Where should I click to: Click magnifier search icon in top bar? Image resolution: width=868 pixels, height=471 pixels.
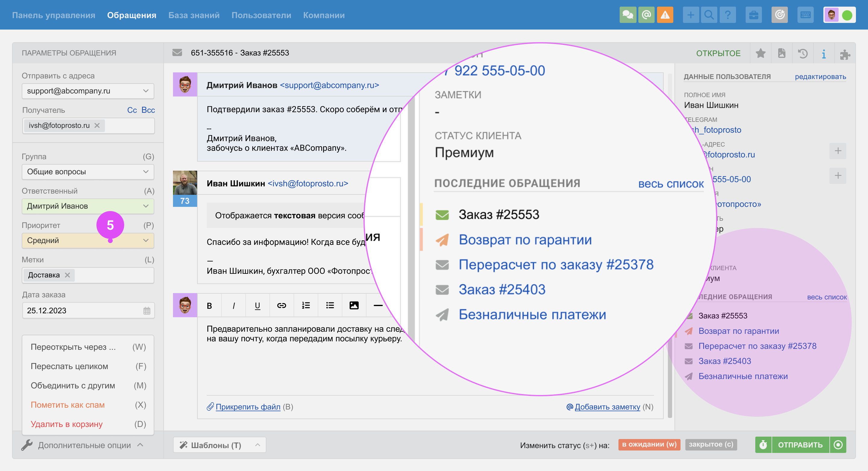[x=709, y=15]
